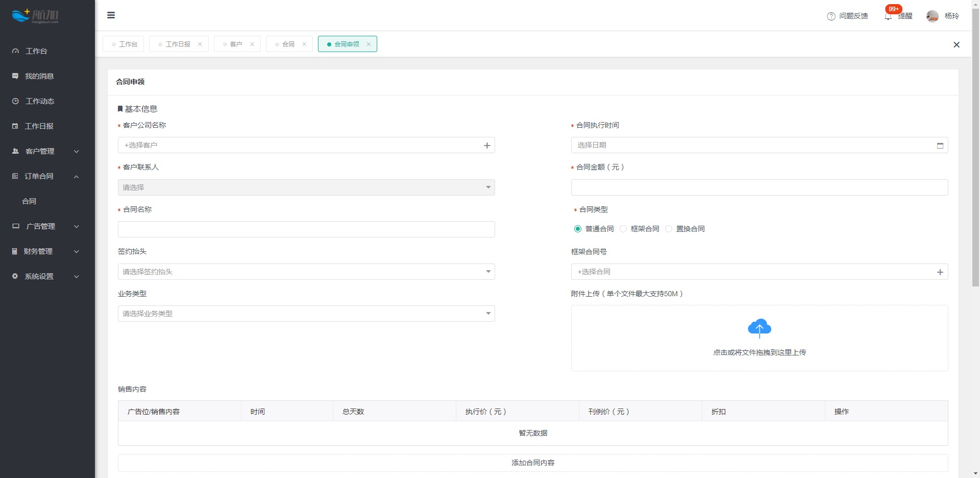Image resolution: width=980 pixels, height=478 pixels.
Task: Click 点击或将文件拖拽到这里上传 text
Action: 759,352
